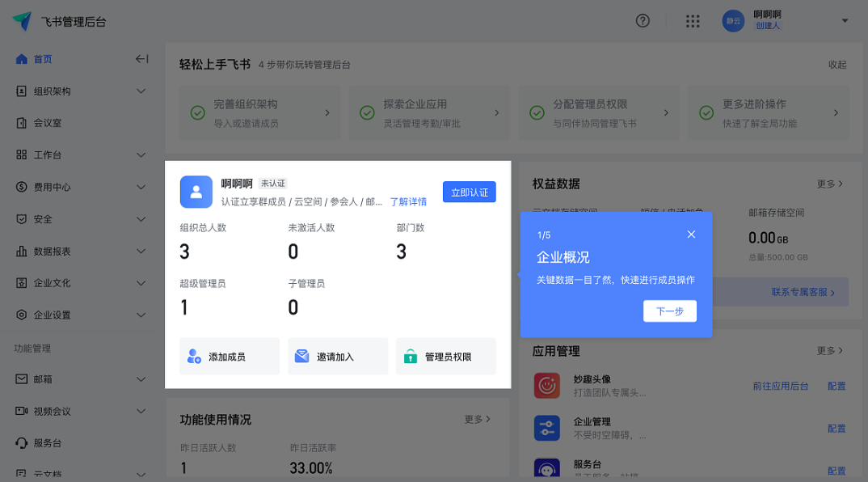Open 更多 next to 权益数据

point(830,184)
